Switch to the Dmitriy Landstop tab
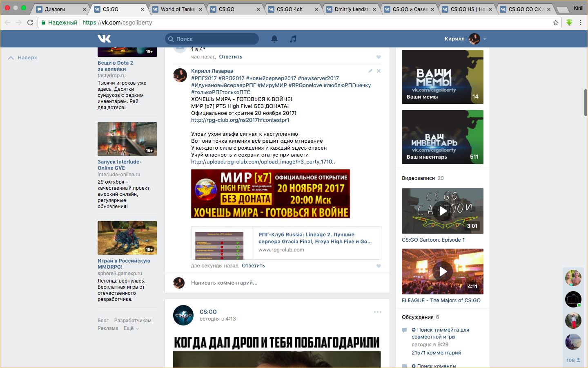The width and height of the screenshot is (588, 368). pyautogui.click(x=351, y=9)
